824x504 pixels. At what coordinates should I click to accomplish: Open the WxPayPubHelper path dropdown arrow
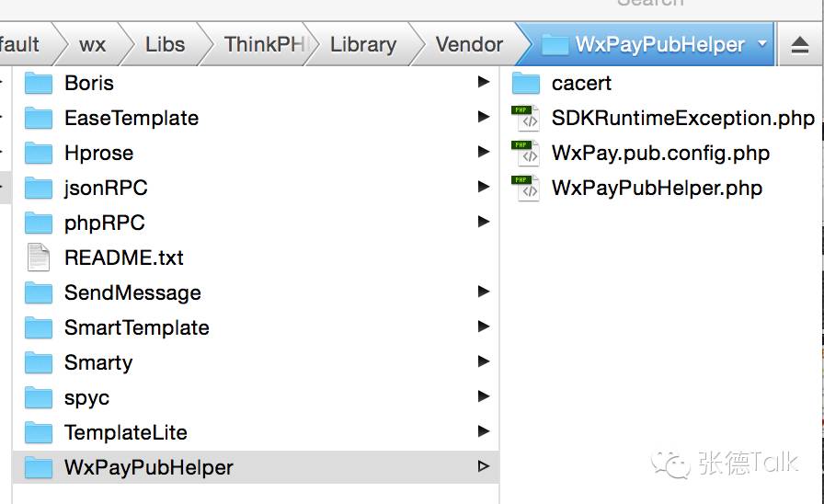761,44
